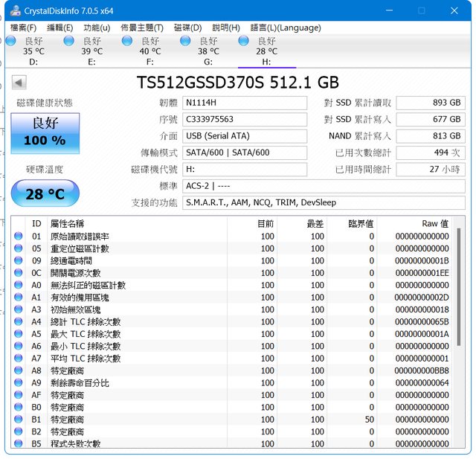476x459 pixels.
Task: Click the status icon of attribute A7
Action: tap(18, 359)
